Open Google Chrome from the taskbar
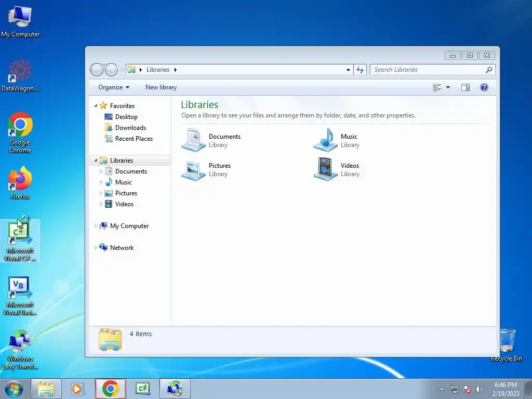Image resolution: width=532 pixels, height=399 pixels. pos(111,389)
